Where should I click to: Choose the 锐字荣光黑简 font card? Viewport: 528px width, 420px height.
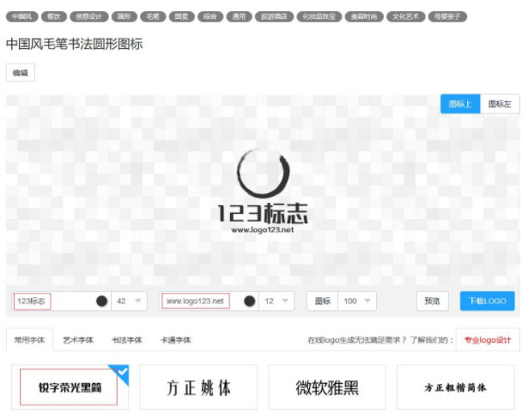tap(70, 387)
